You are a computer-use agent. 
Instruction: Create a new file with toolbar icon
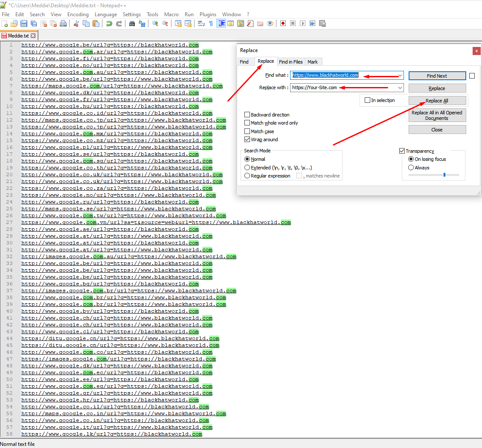5,23
